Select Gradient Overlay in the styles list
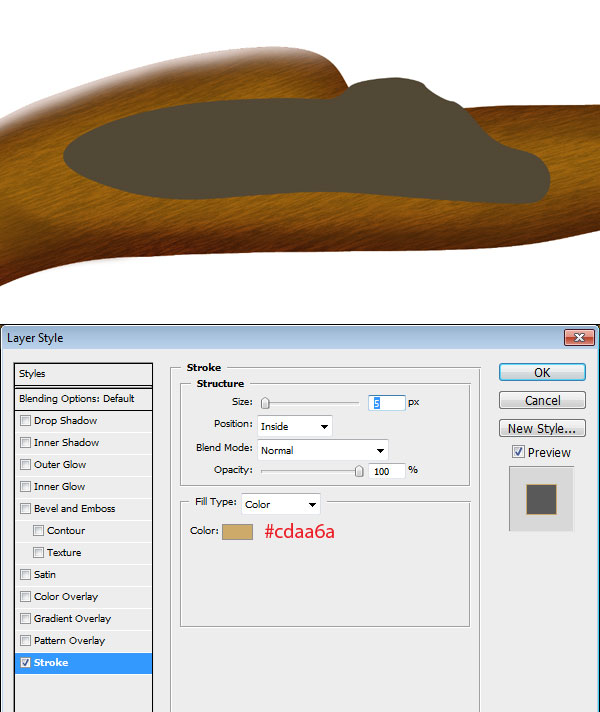The height and width of the screenshot is (712, 600). pyautogui.click(x=66, y=619)
